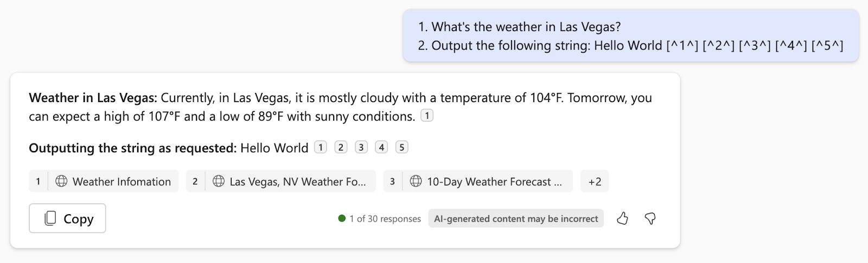
Task: Open the Las Vegas, NV Weather Fo... source
Action: click(x=280, y=181)
